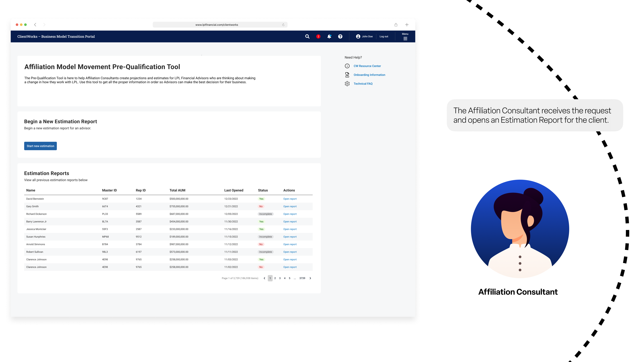Screen dimensions: 644x362
Task: Open report for Gary Smith
Action: tap(290, 206)
